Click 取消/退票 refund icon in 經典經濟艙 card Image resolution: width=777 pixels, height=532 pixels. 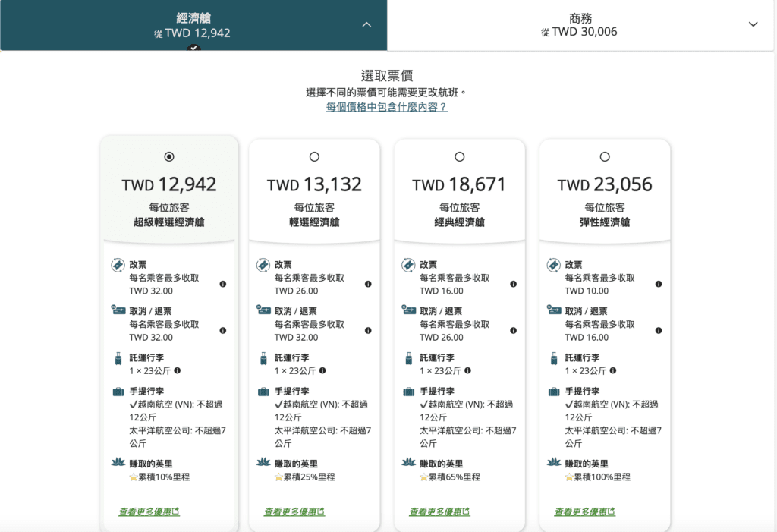pos(408,310)
